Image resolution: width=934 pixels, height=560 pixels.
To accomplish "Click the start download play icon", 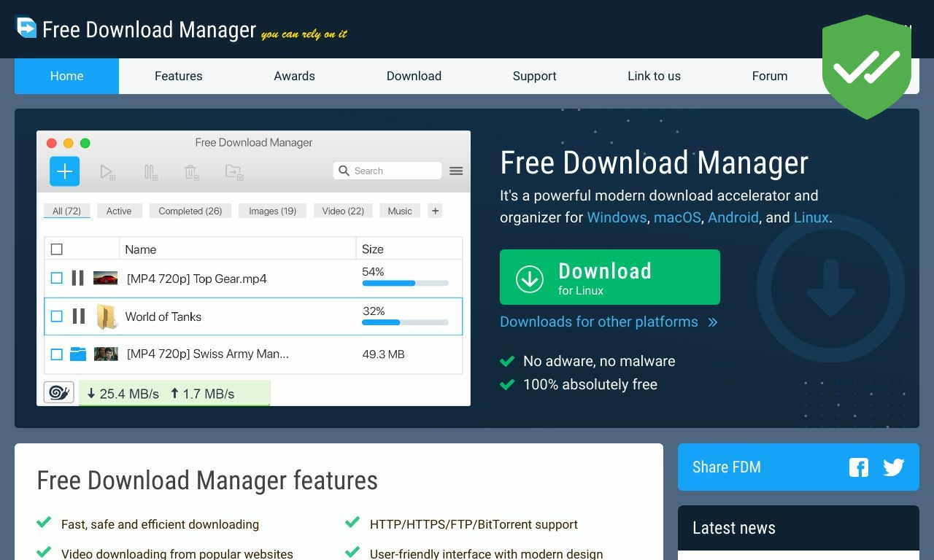I will coord(107,172).
